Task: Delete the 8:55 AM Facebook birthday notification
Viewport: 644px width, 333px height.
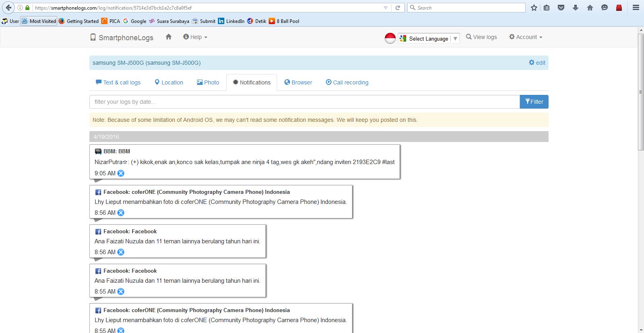Action: (x=121, y=292)
